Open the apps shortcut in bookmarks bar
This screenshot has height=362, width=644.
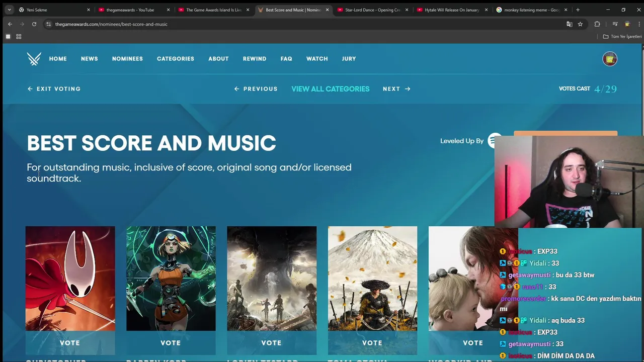[8, 37]
